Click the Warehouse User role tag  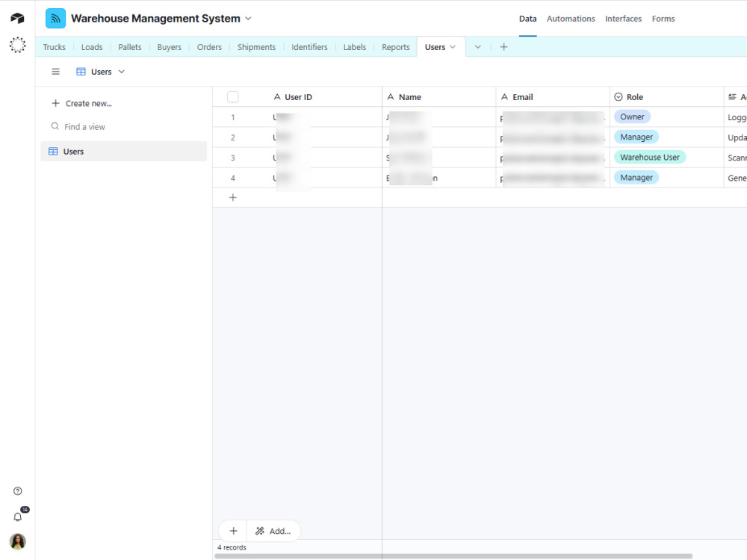(649, 157)
